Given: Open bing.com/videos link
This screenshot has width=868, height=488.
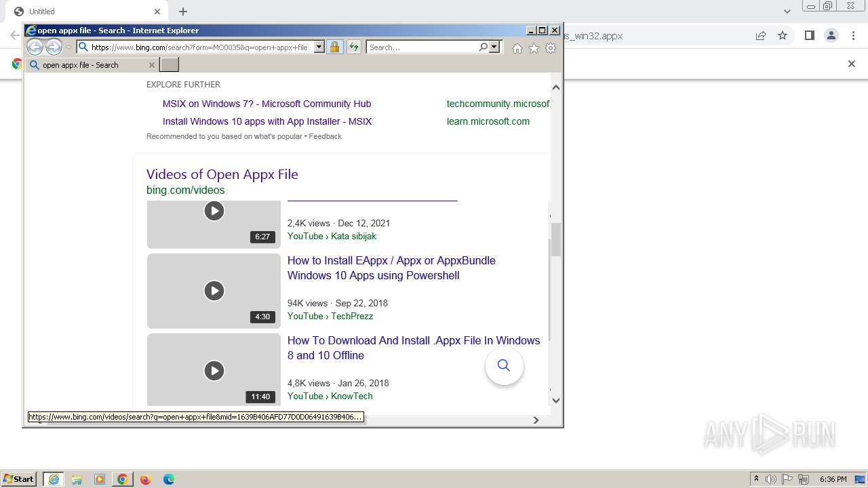Looking at the screenshot, I should [185, 190].
